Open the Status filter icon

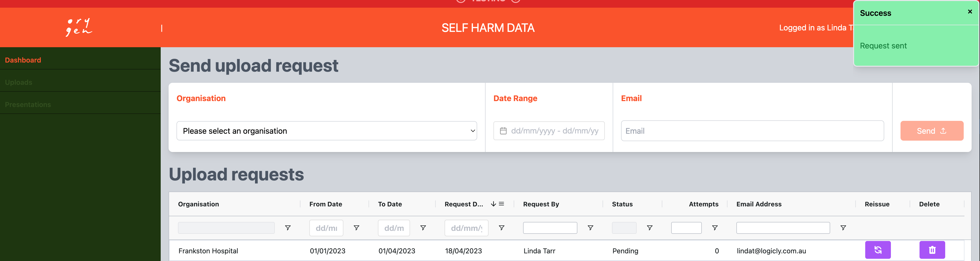[650, 228]
